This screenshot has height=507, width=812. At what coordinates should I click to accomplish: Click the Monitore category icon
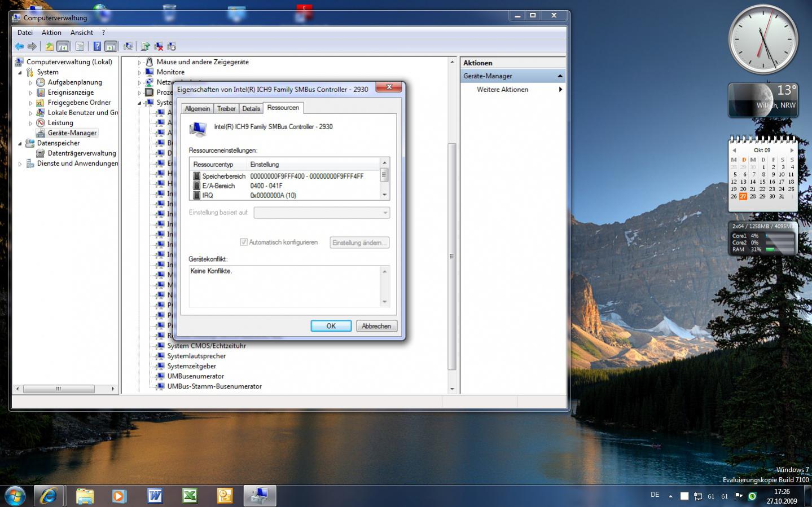[x=150, y=72]
